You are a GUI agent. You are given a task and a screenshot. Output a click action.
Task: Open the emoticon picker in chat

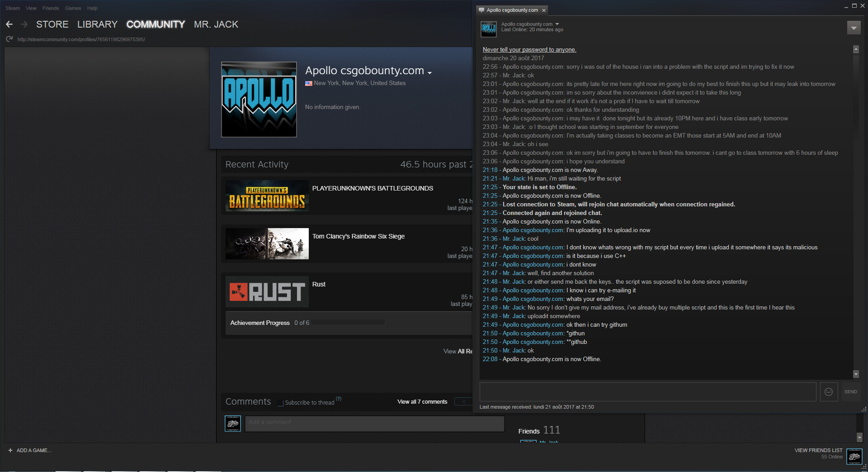pyautogui.click(x=829, y=392)
